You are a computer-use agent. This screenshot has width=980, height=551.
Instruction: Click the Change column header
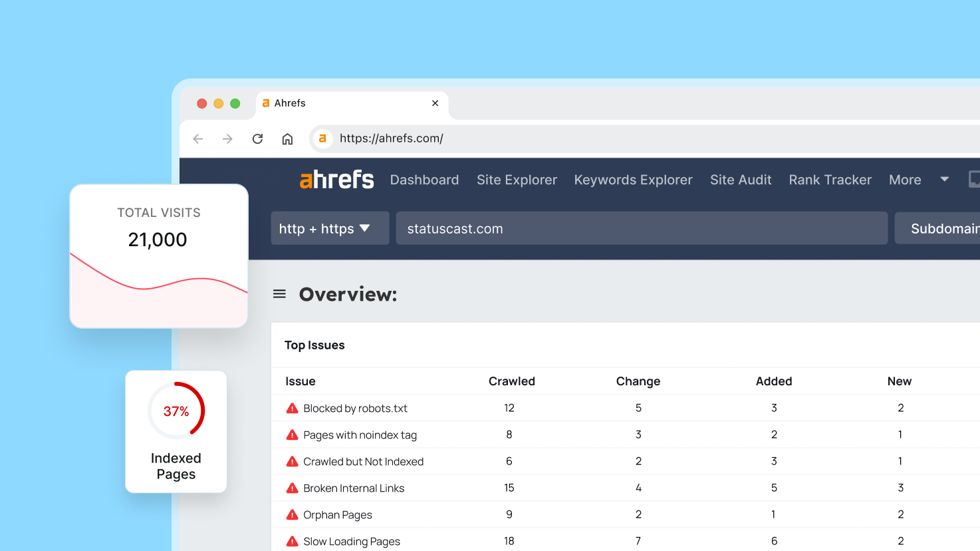(638, 381)
